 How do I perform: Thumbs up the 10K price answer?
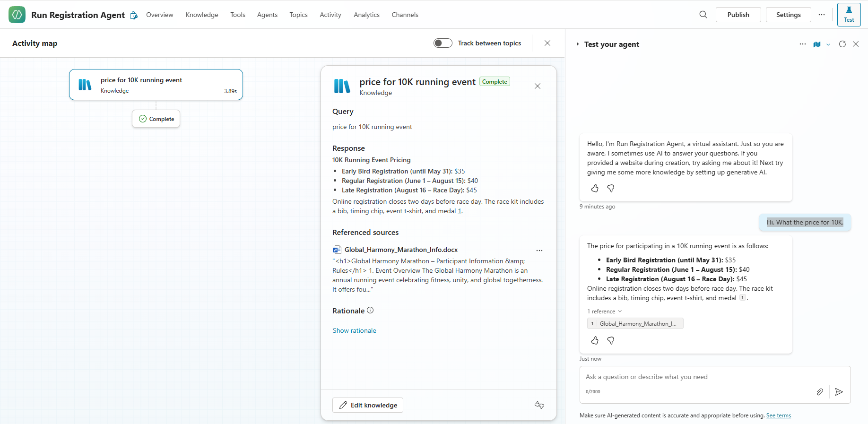pyautogui.click(x=595, y=340)
